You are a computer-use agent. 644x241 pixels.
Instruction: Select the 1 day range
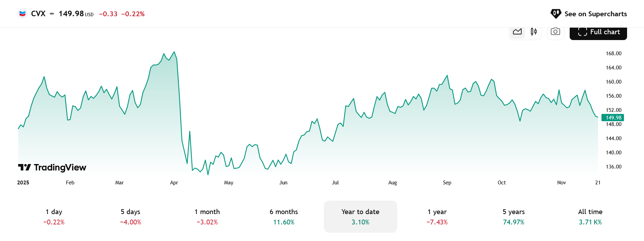(54, 216)
